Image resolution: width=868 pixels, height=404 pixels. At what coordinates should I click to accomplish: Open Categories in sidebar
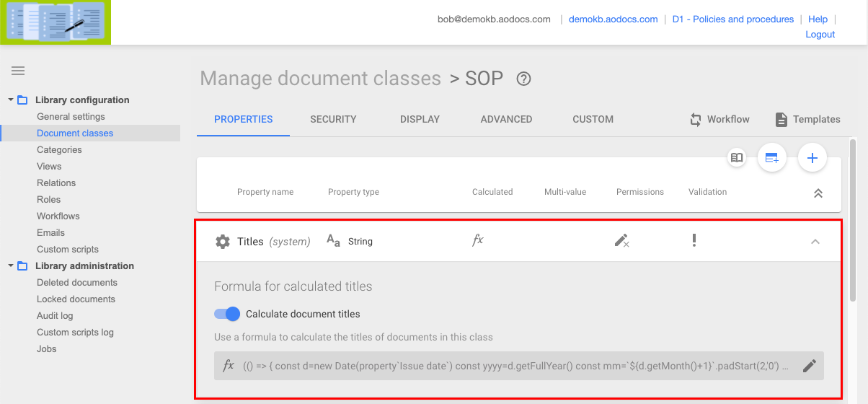pos(59,150)
